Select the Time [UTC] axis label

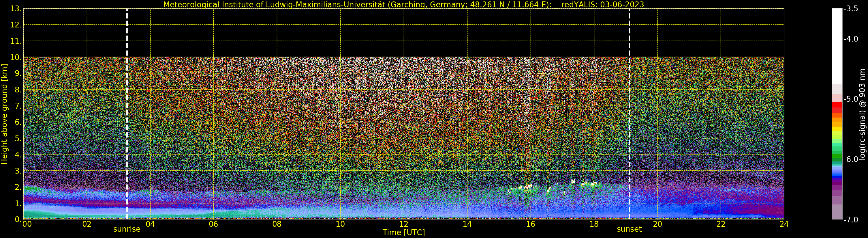pyautogui.click(x=404, y=233)
